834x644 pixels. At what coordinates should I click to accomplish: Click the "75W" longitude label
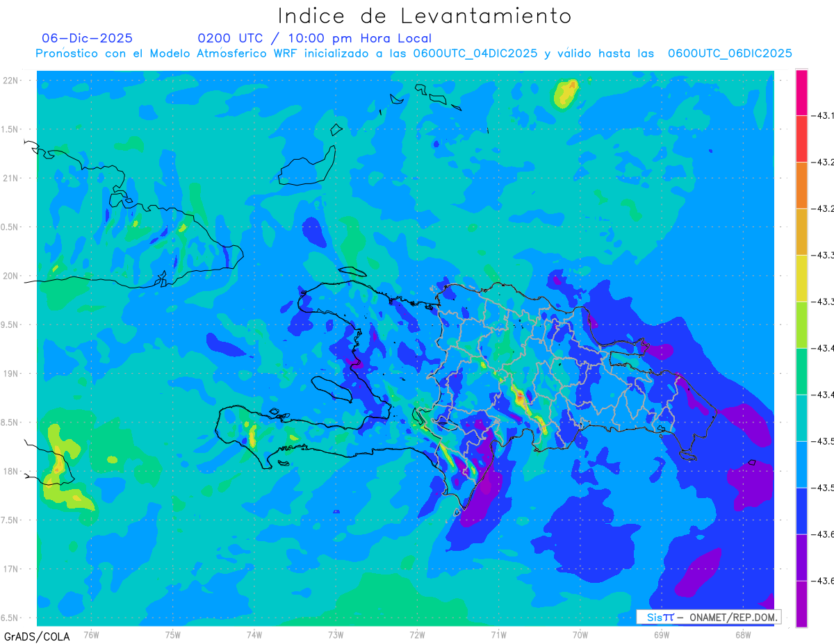coord(173,634)
